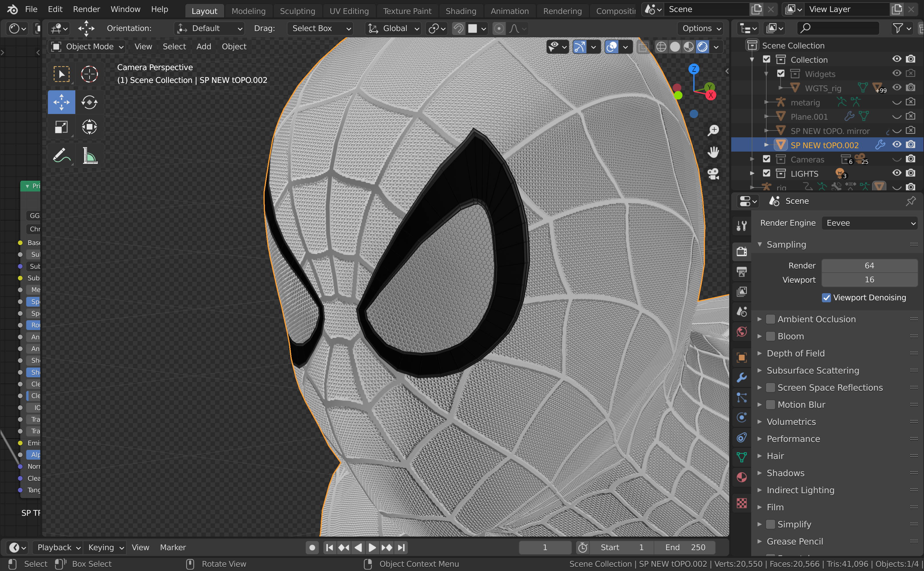This screenshot has width=924, height=571.
Task: Switch to the Shading workspace tab
Action: pyautogui.click(x=461, y=11)
